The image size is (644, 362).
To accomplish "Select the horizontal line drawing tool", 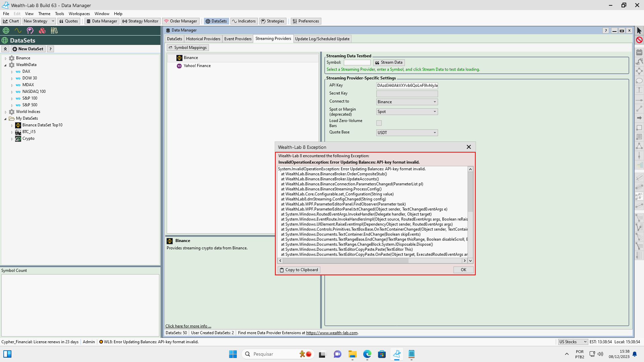I will pos(639,100).
